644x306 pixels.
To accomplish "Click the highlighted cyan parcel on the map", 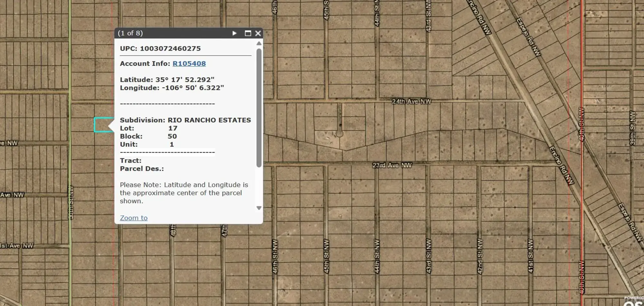I will click(x=101, y=124).
